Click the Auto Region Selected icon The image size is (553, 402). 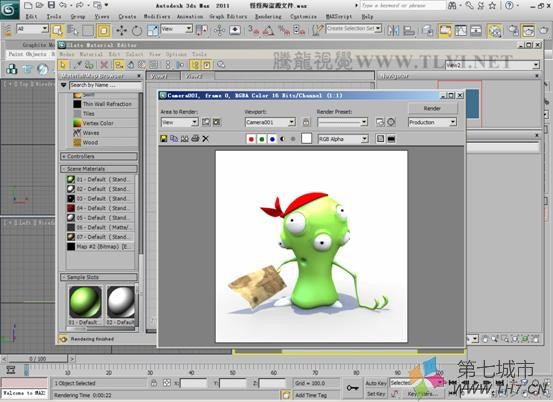[x=217, y=122]
